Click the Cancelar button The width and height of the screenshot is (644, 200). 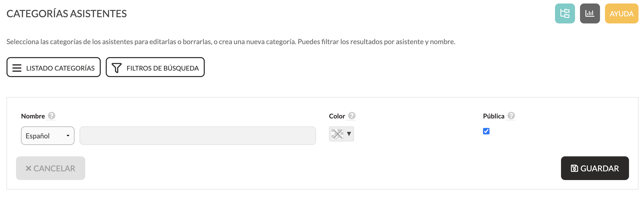pyautogui.click(x=50, y=168)
